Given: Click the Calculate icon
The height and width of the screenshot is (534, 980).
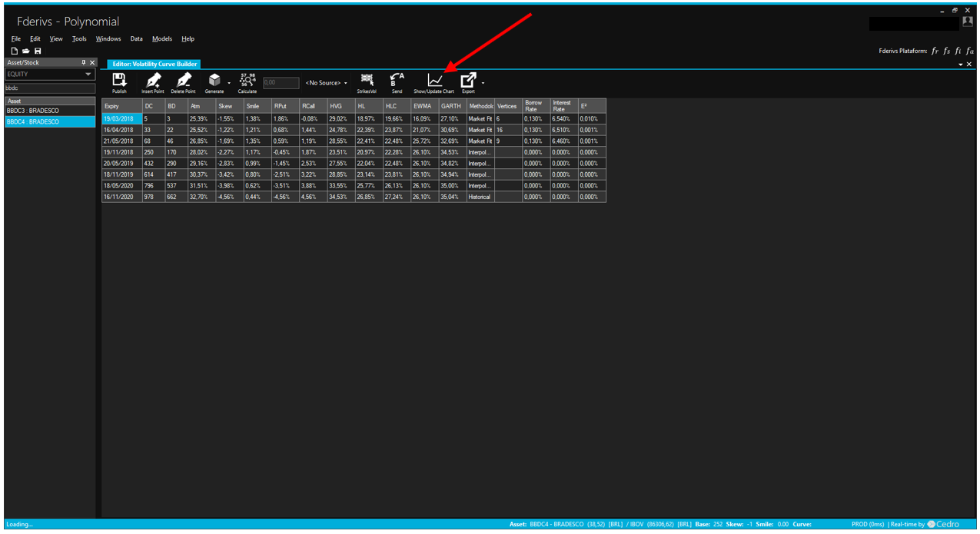Looking at the screenshot, I should click(x=247, y=80).
